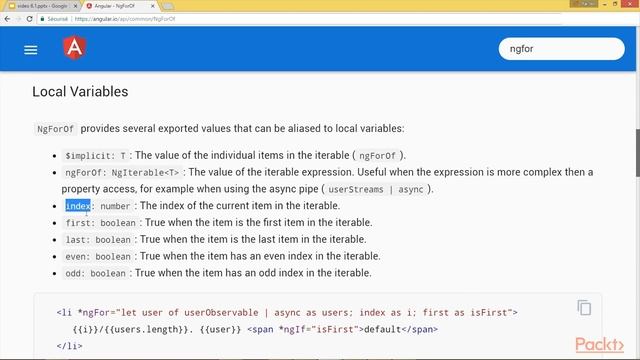Minimize the browser window
This screenshot has height=360, width=640.
tap(605, 4)
